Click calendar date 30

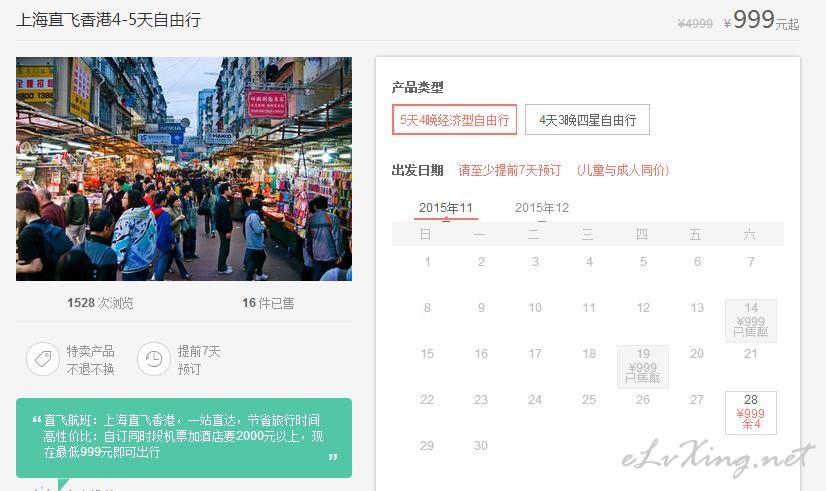coord(481,446)
